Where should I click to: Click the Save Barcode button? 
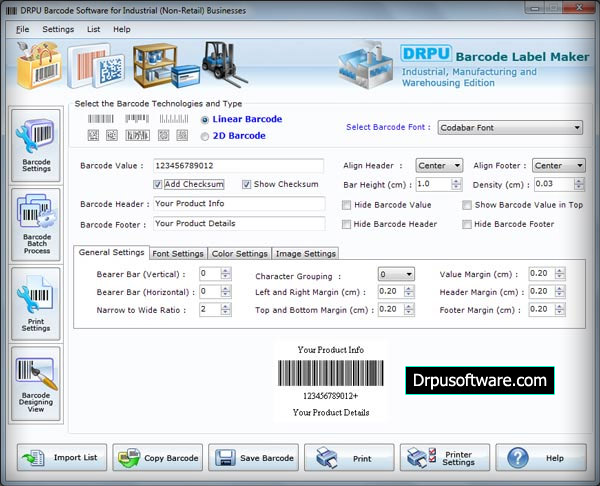pos(253,457)
